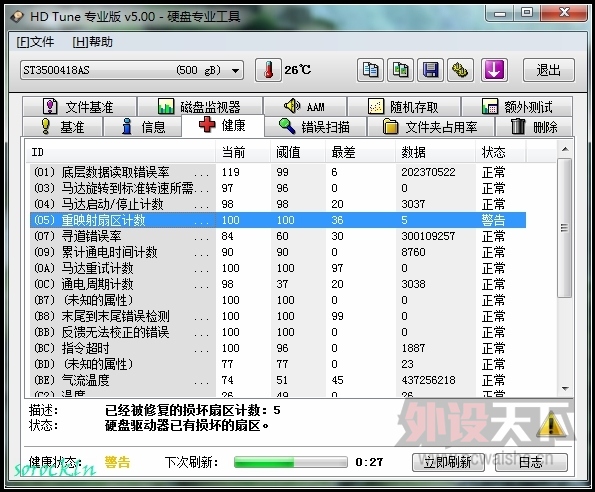
Task: Click the thermometer temperature icon
Action: 268,70
